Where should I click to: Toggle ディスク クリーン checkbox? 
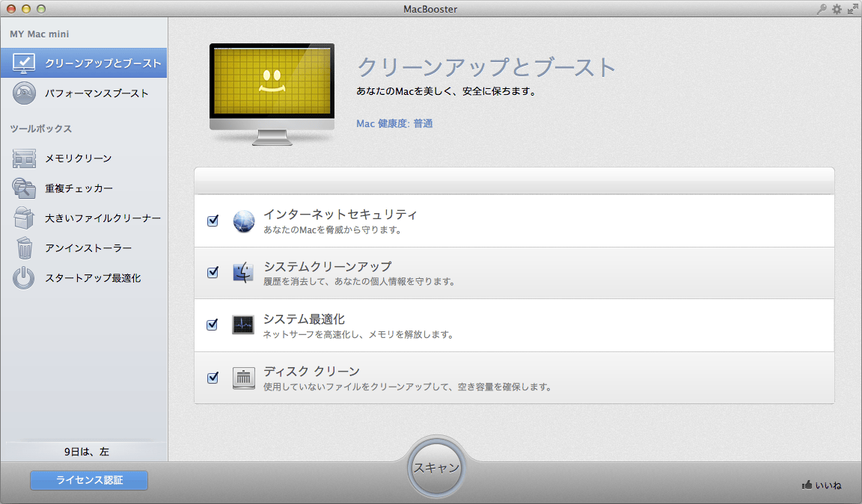[x=213, y=378]
